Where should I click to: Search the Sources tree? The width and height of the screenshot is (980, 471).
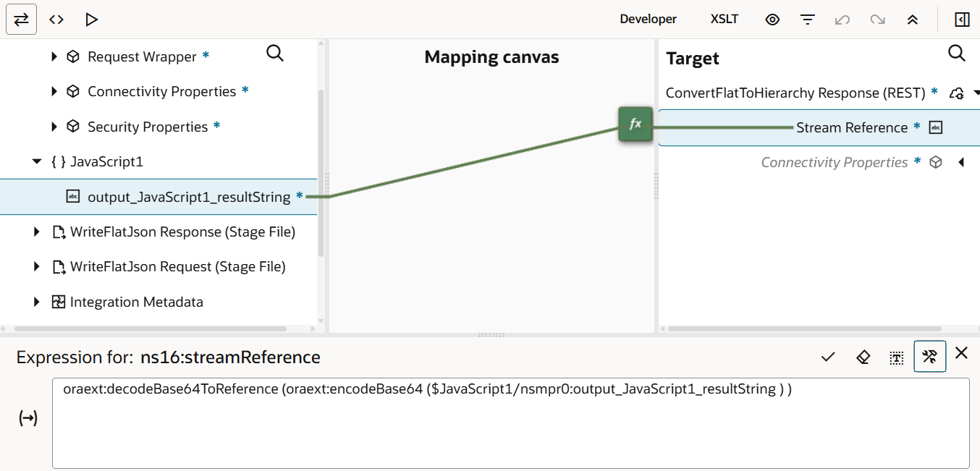click(x=275, y=53)
